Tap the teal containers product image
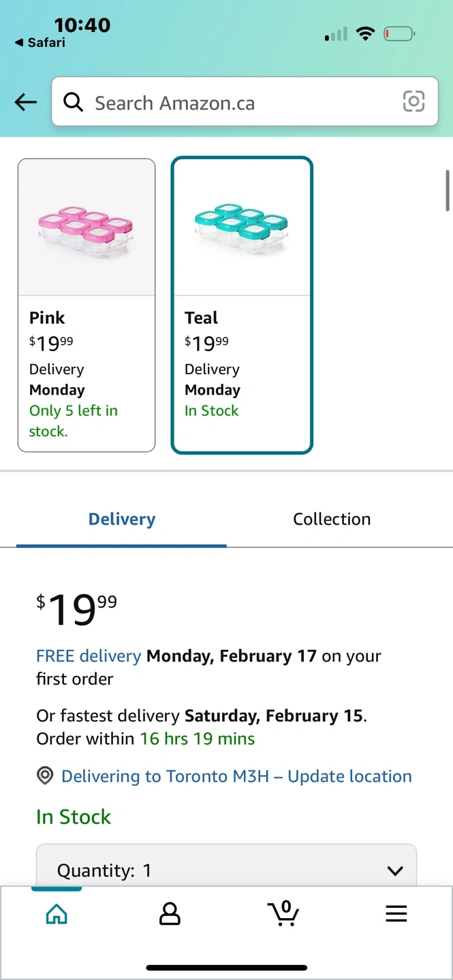This screenshot has width=453, height=980. click(x=242, y=226)
